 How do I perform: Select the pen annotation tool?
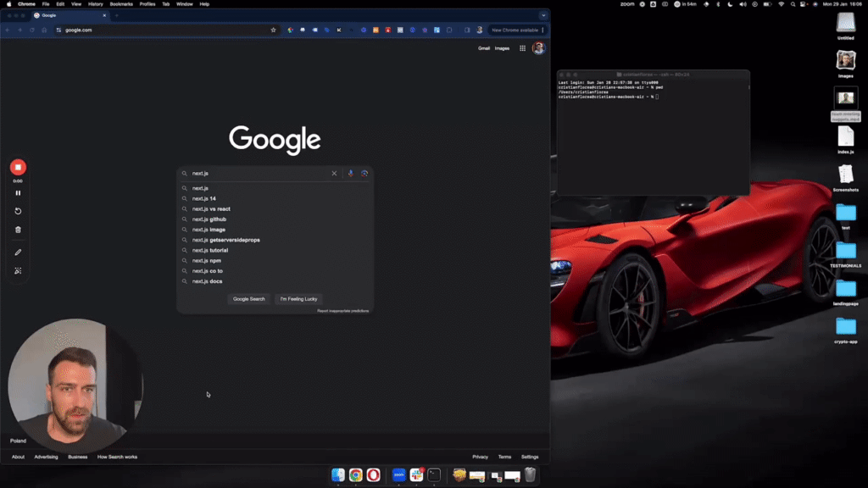pos(17,252)
